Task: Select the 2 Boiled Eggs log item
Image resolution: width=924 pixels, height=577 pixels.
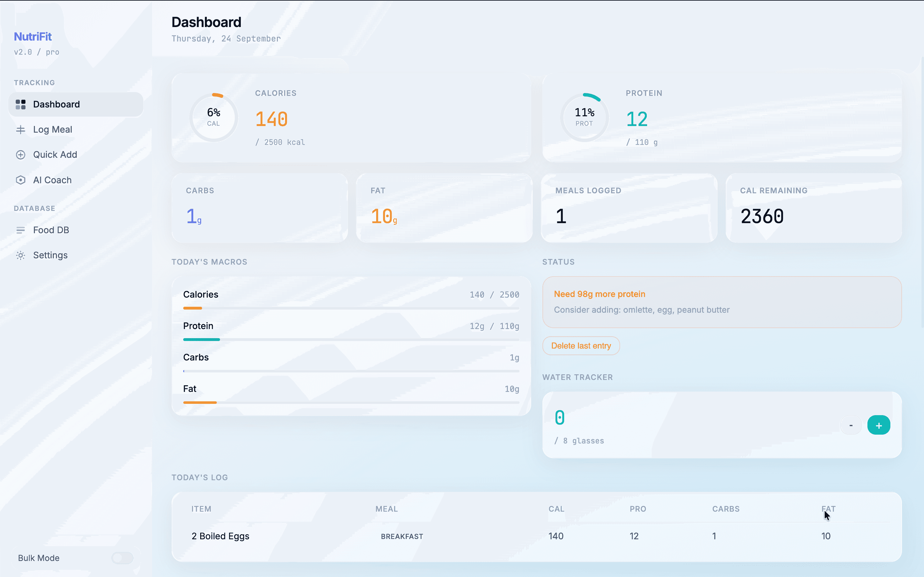Action: [220, 536]
